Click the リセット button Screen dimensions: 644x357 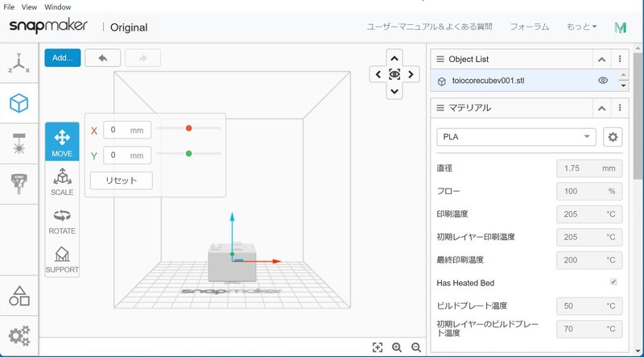coord(122,181)
